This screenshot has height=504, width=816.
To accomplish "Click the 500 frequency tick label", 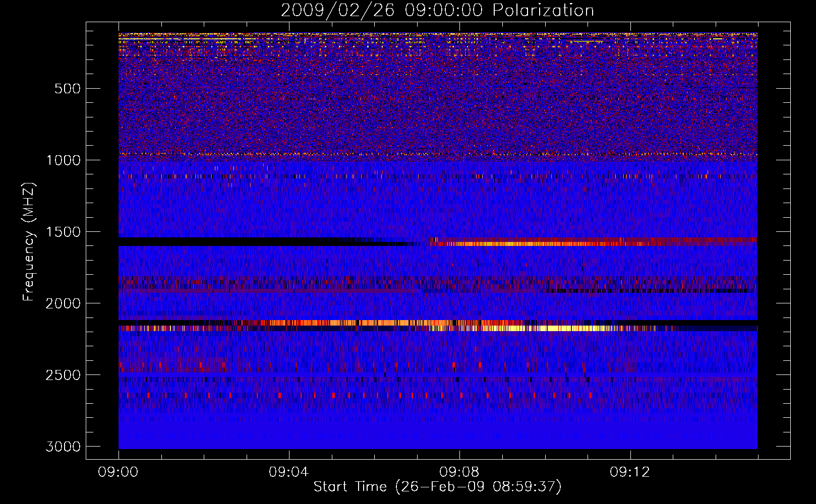I will click(68, 89).
